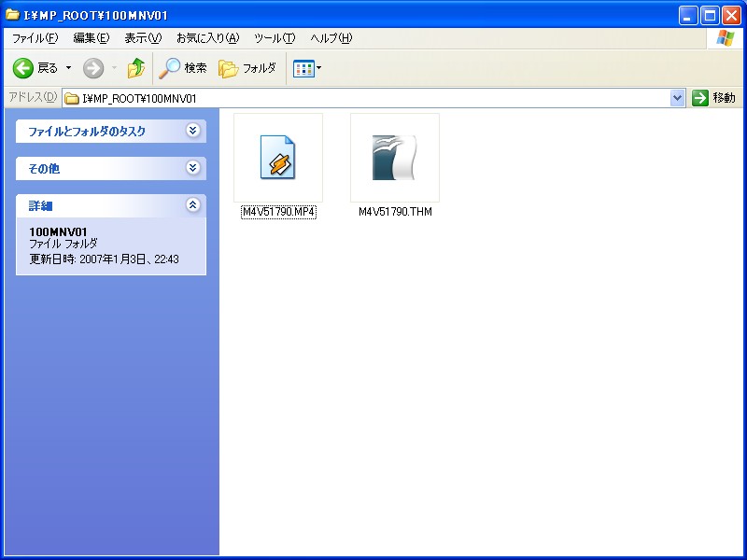Viewport: 747px width, 560px height.
Task: Open the ヘルプ(H) menu
Action: pos(331,38)
